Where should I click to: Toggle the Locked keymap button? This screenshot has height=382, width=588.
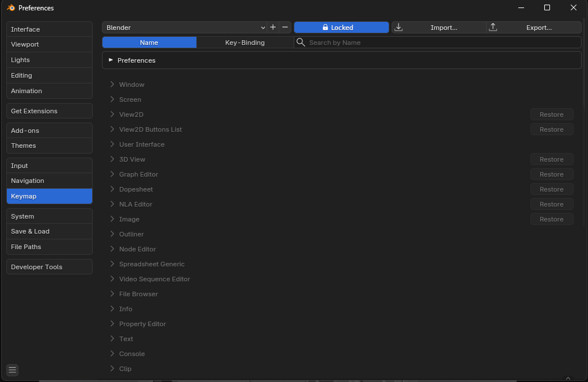pyautogui.click(x=342, y=28)
